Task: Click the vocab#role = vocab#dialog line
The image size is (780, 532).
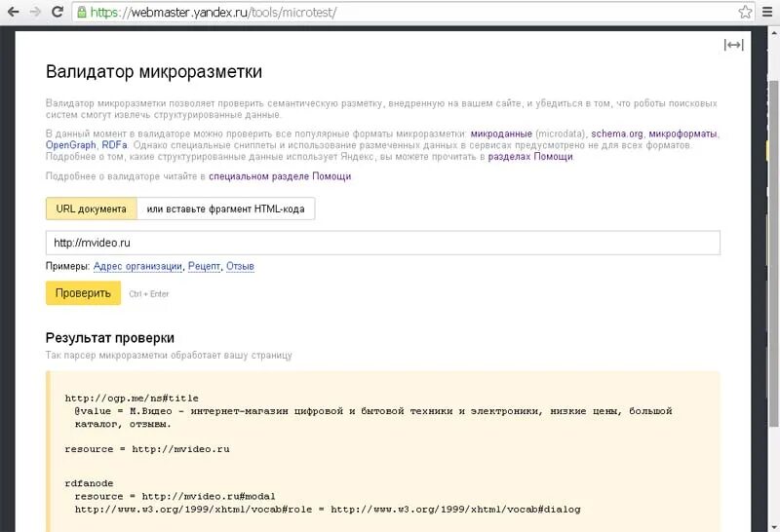Action: tap(328, 510)
